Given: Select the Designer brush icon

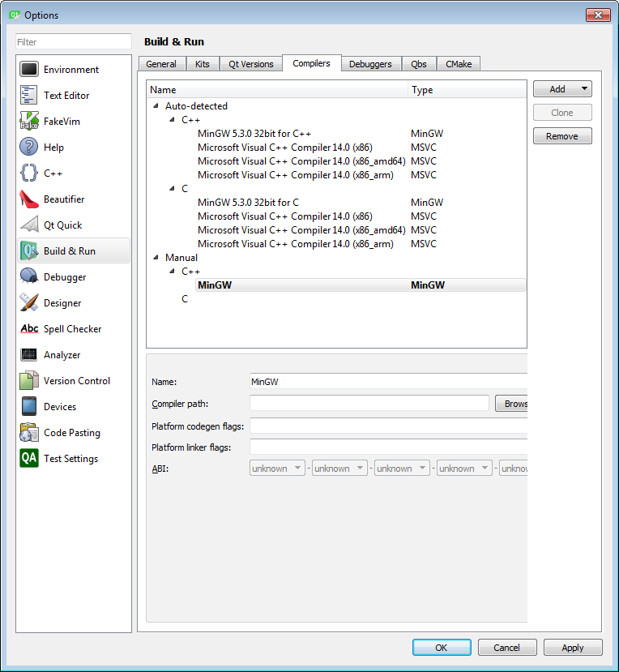Looking at the screenshot, I should click(29, 303).
